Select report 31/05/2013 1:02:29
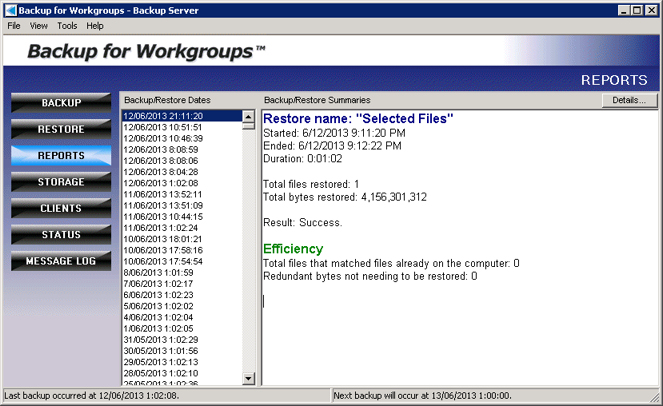This screenshot has width=663, height=406. 182,340
